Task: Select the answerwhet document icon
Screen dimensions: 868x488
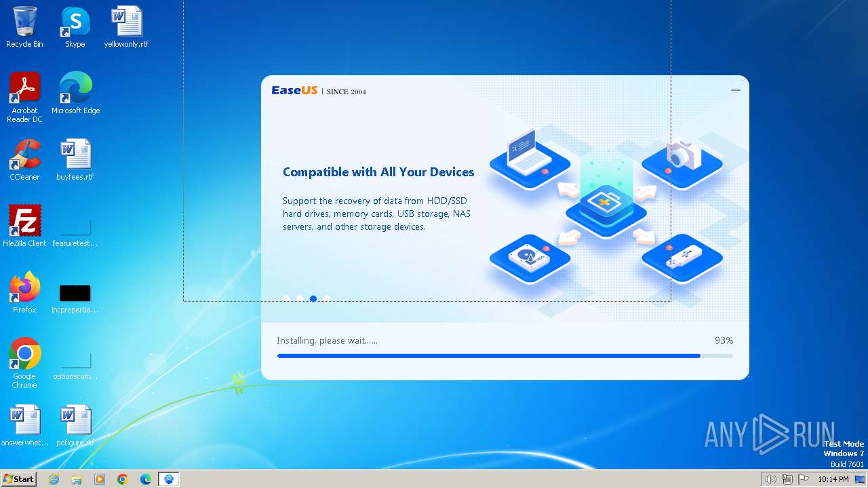Action: pos(25,426)
